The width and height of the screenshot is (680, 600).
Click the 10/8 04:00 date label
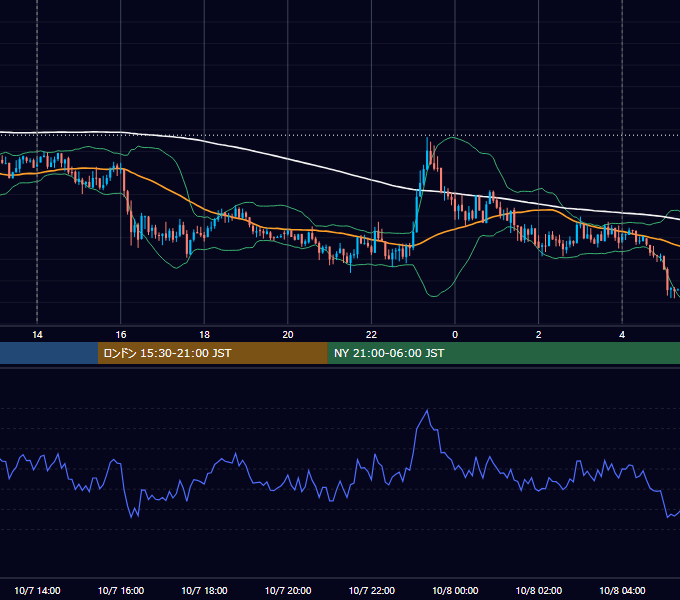[622, 590]
